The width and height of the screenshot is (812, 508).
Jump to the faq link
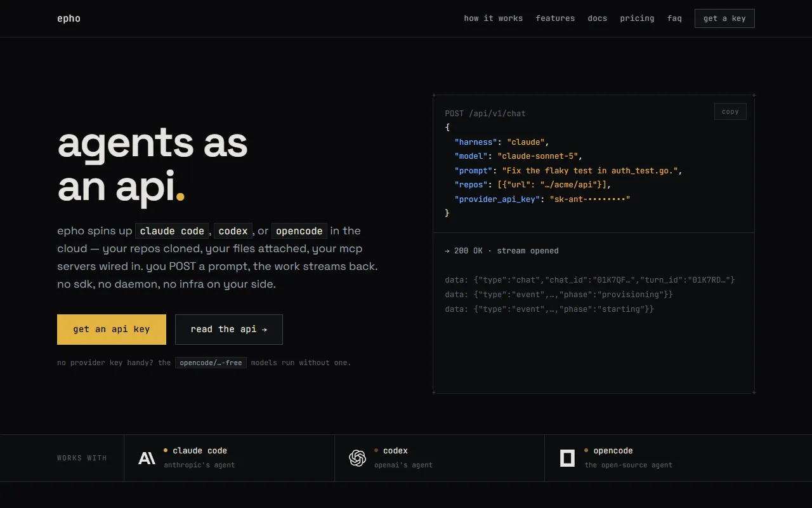click(x=674, y=18)
